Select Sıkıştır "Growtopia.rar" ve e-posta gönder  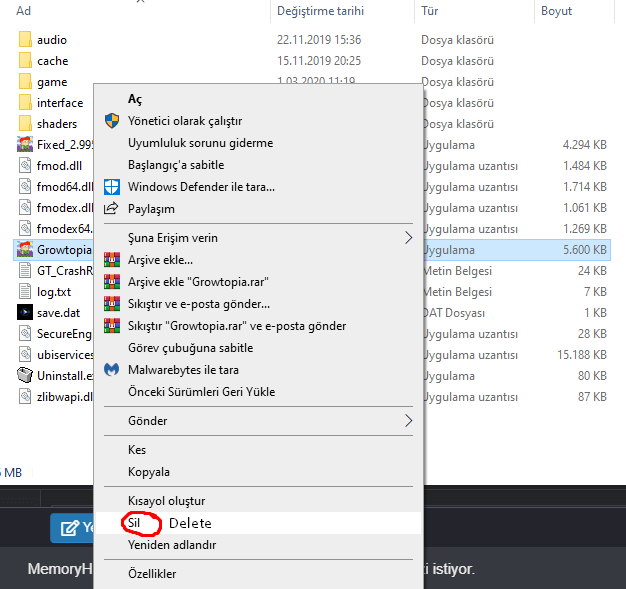coord(259,325)
